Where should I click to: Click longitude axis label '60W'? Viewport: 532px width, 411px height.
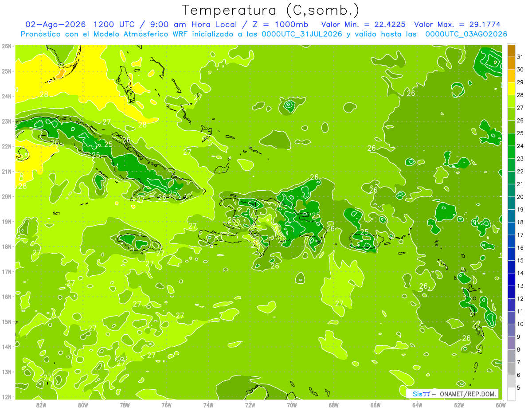[501, 405]
